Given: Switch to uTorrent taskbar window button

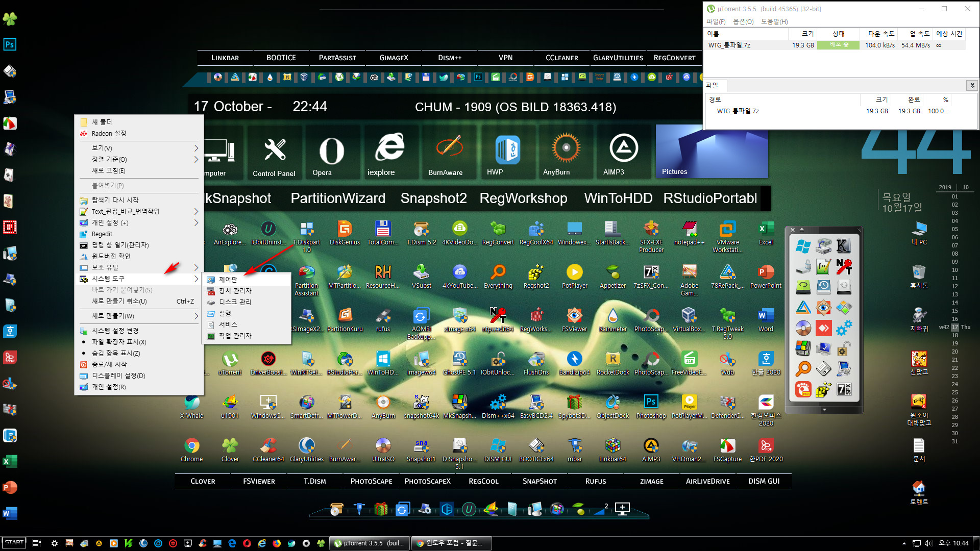Looking at the screenshot, I should tap(370, 543).
